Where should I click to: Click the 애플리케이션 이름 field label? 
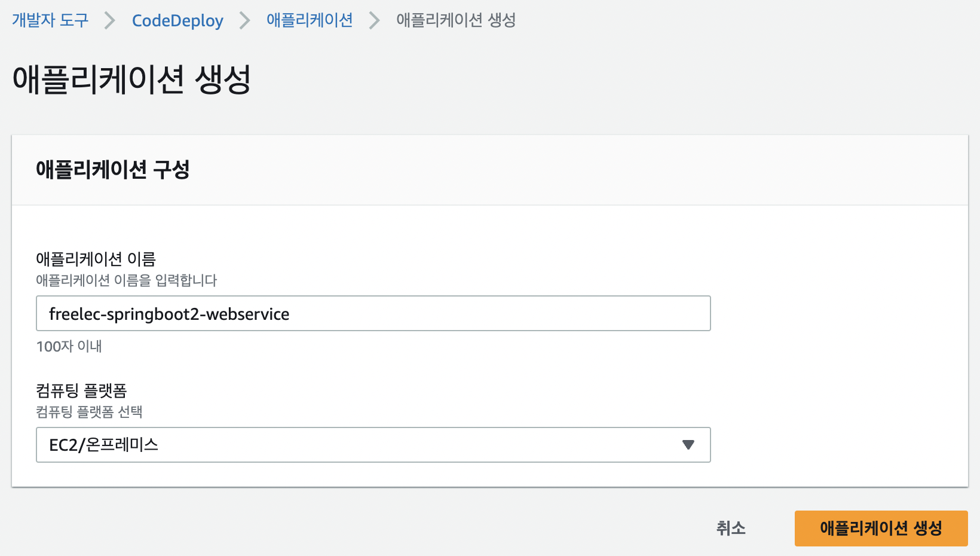pyautogui.click(x=96, y=259)
